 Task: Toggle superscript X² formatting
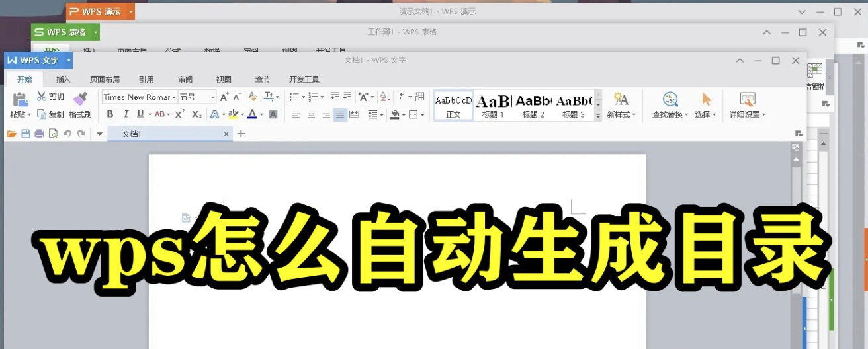coord(180,114)
